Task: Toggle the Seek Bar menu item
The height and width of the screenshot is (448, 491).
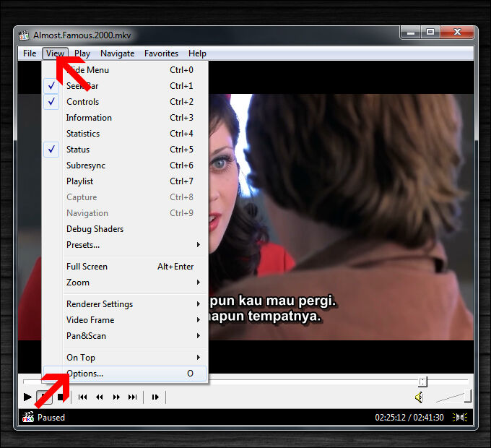Action: click(125, 86)
